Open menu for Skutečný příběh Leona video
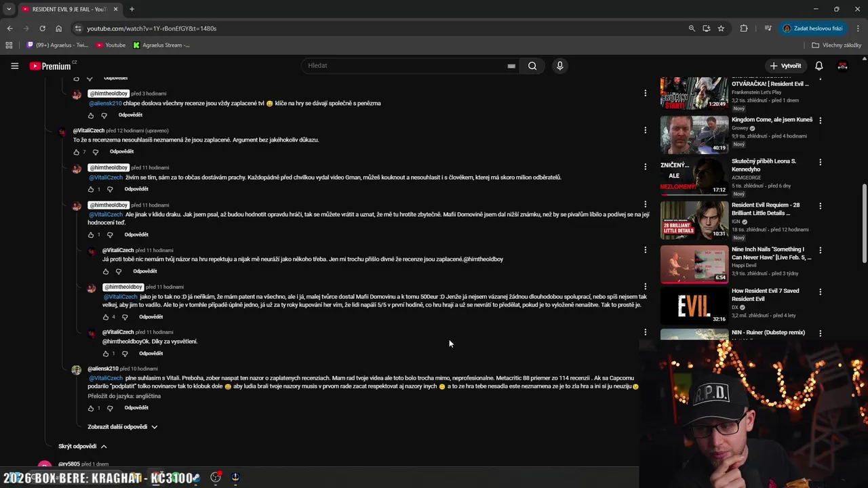Image resolution: width=868 pixels, height=488 pixels. click(x=820, y=163)
